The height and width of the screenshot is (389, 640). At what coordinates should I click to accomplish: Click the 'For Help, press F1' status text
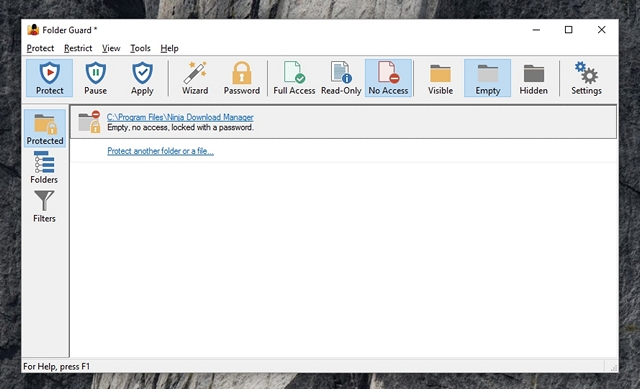pyautogui.click(x=56, y=366)
